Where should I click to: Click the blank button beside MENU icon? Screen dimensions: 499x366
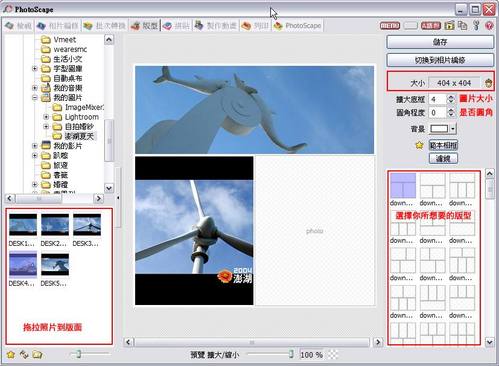point(410,26)
